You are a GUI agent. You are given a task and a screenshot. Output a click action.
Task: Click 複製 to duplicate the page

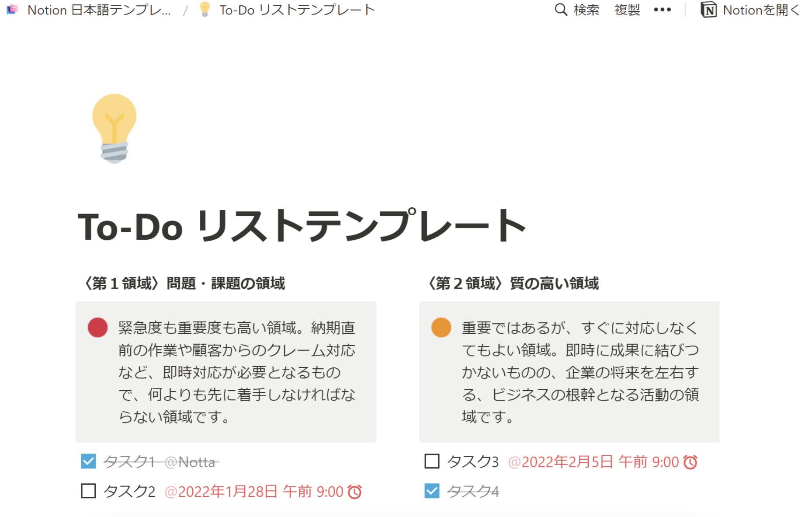[x=627, y=10]
